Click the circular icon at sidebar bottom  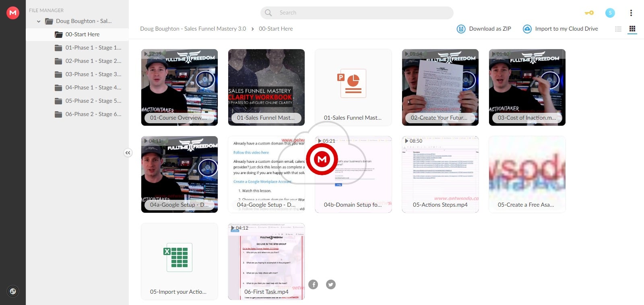[13, 291]
